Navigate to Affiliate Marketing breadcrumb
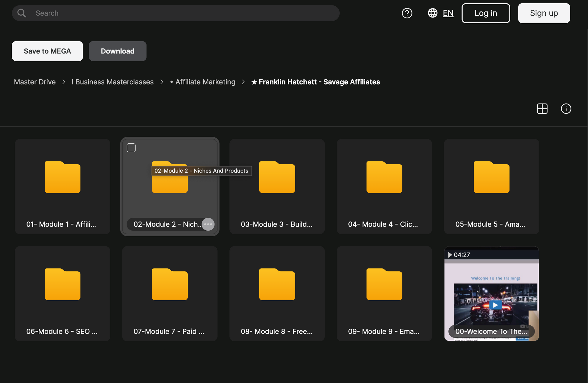This screenshot has width=588, height=383. [x=202, y=82]
